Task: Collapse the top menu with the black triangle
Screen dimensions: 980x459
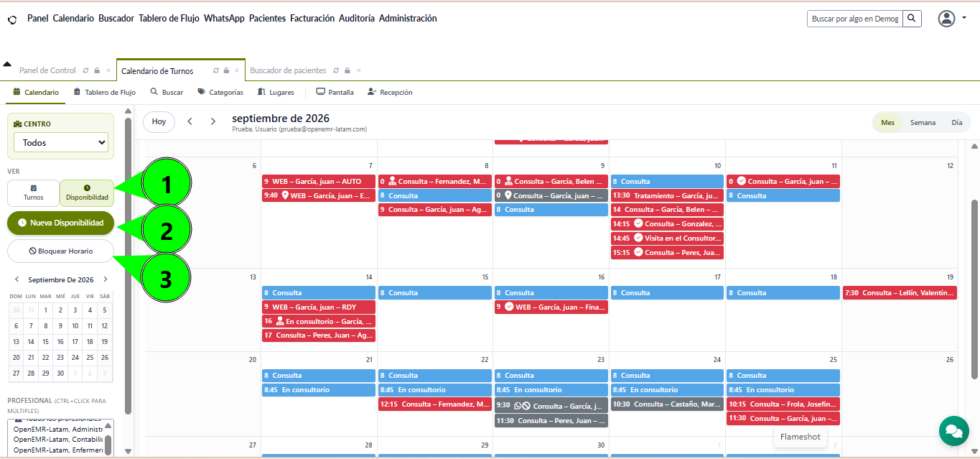Action: [x=7, y=64]
